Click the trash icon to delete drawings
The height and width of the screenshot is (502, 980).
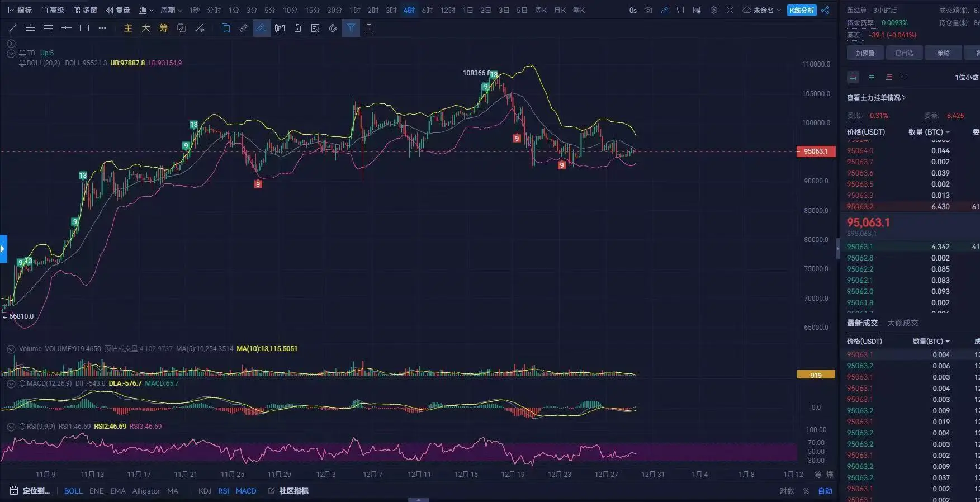click(x=369, y=28)
